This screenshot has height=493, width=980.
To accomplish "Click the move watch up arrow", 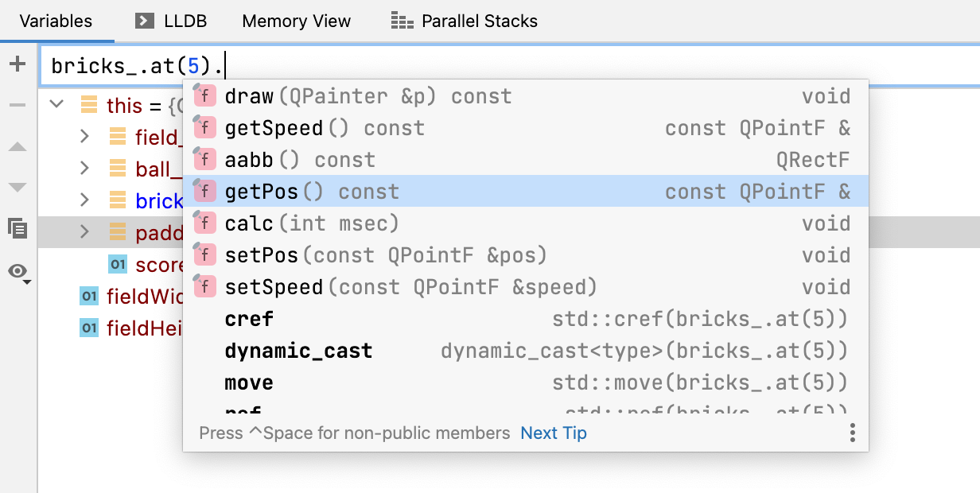I will click(x=17, y=147).
